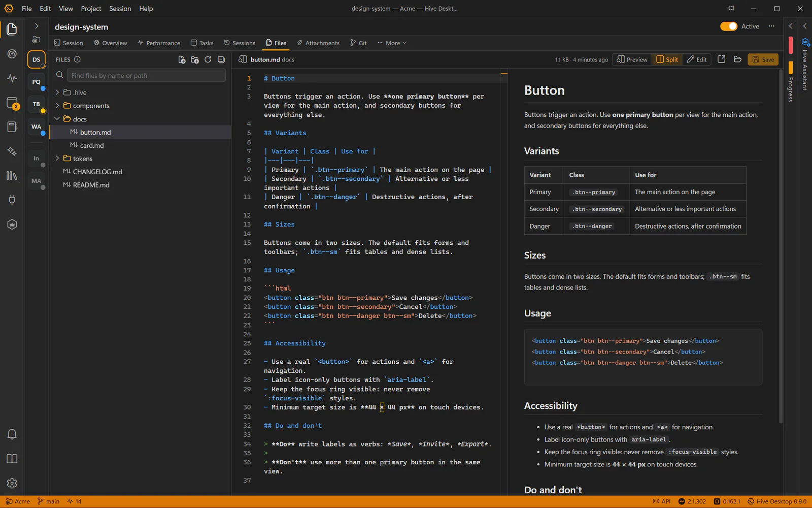
Task: Select the TB project avatar
Action: 37,104
